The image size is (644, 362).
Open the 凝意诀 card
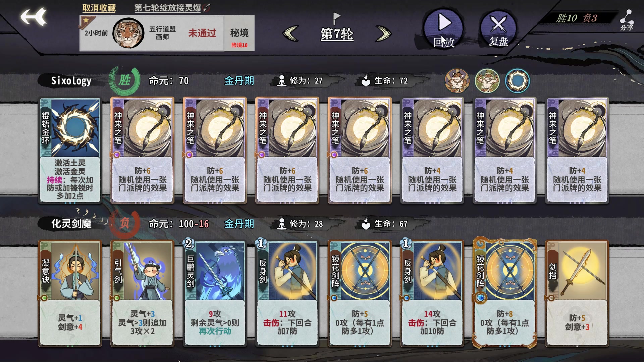pyautogui.click(x=70, y=293)
